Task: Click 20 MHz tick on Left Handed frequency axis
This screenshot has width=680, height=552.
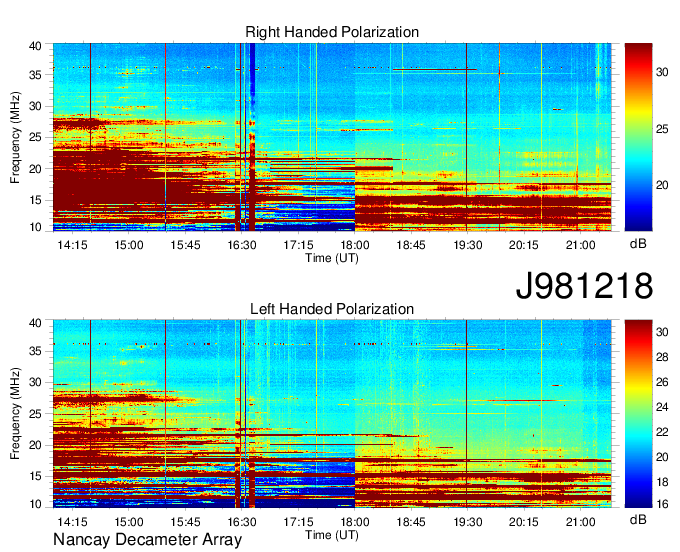Action: coord(35,445)
